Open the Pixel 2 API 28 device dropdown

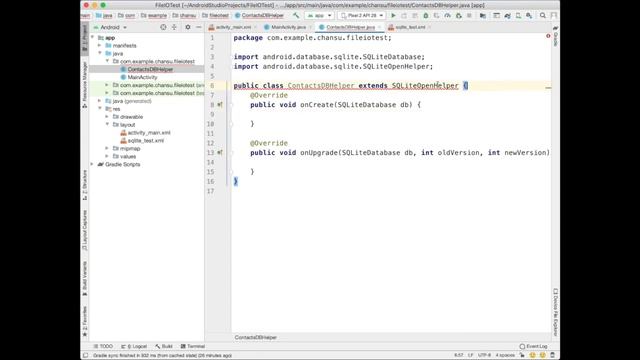[x=362, y=16]
